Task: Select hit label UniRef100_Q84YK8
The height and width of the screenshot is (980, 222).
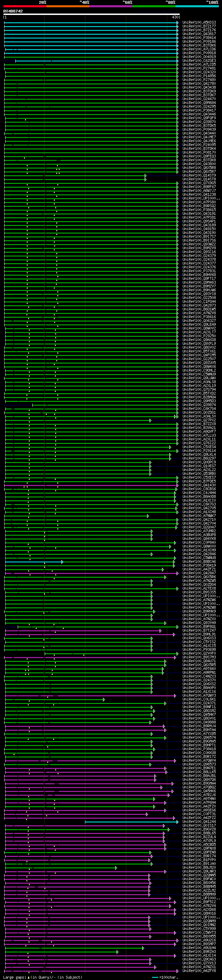Action: pos(199,539)
